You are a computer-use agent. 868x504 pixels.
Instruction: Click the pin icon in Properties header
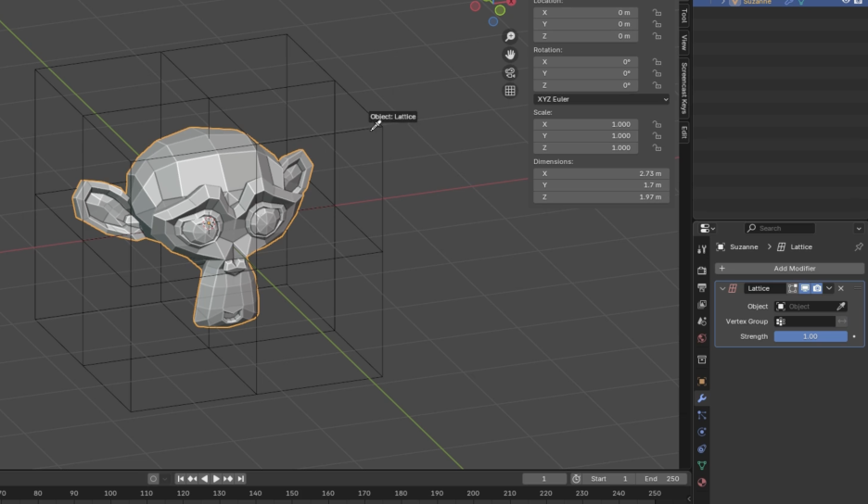pyautogui.click(x=859, y=246)
